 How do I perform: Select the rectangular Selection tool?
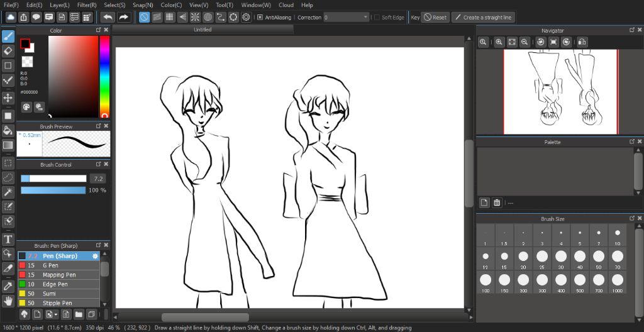click(8, 163)
